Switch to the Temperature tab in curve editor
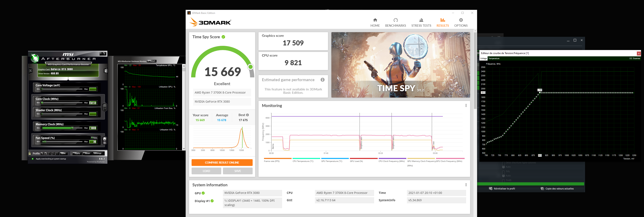Viewport: 644px width, 217px height. tap(494, 58)
